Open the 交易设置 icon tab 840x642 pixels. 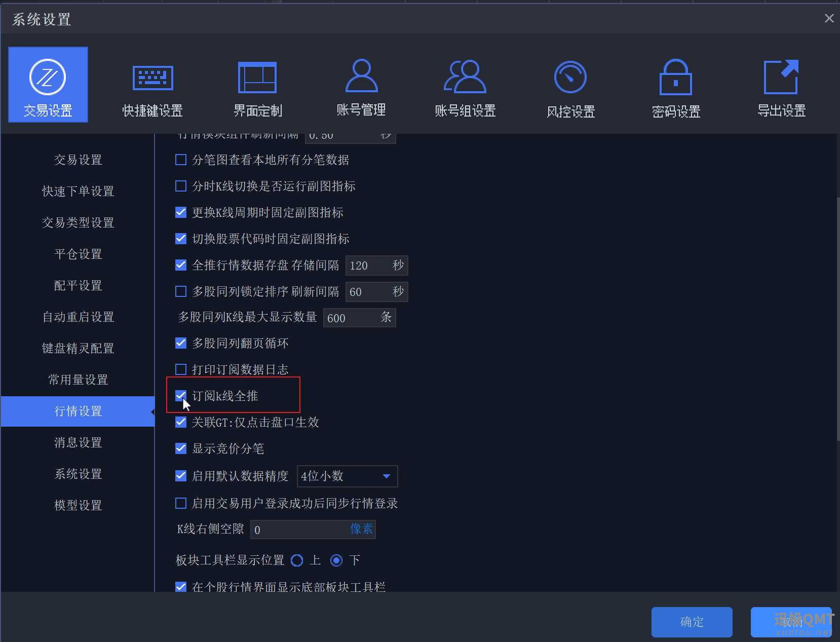pos(48,85)
